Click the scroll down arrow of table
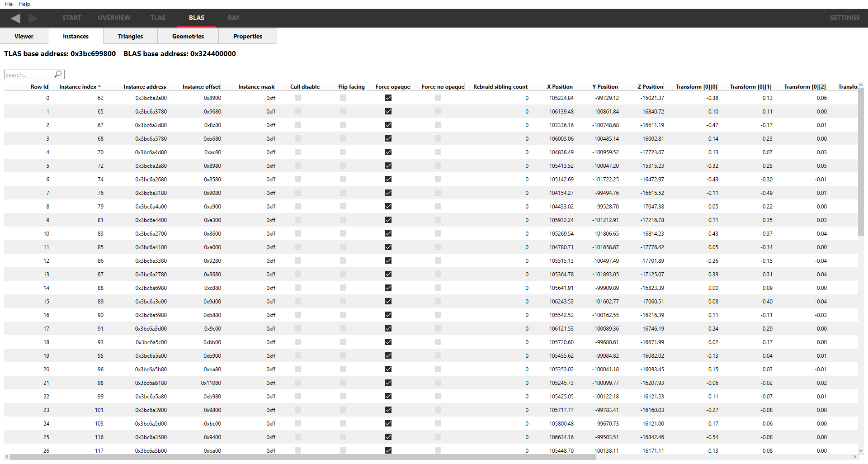The image size is (868, 464). [861, 451]
